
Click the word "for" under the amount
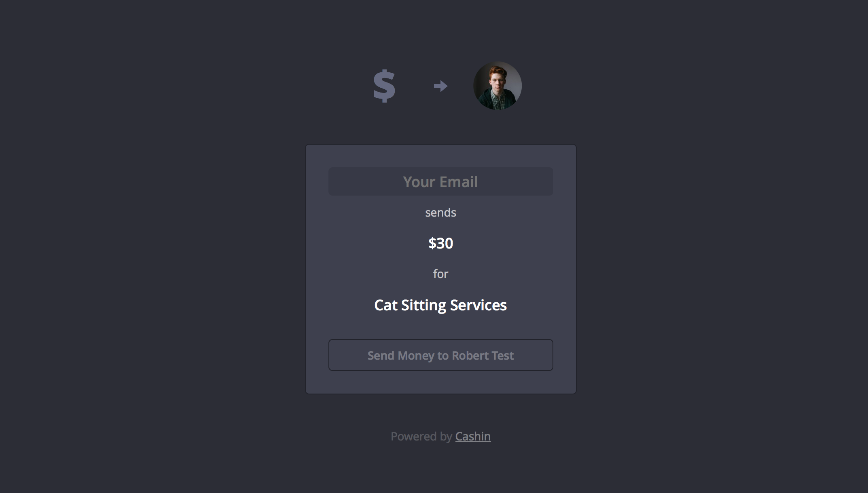(x=440, y=274)
